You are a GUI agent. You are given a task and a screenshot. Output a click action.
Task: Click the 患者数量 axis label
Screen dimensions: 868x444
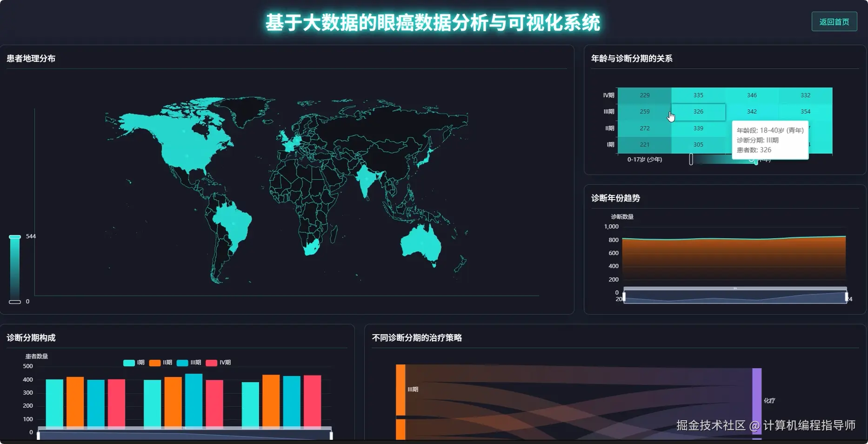pos(36,357)
